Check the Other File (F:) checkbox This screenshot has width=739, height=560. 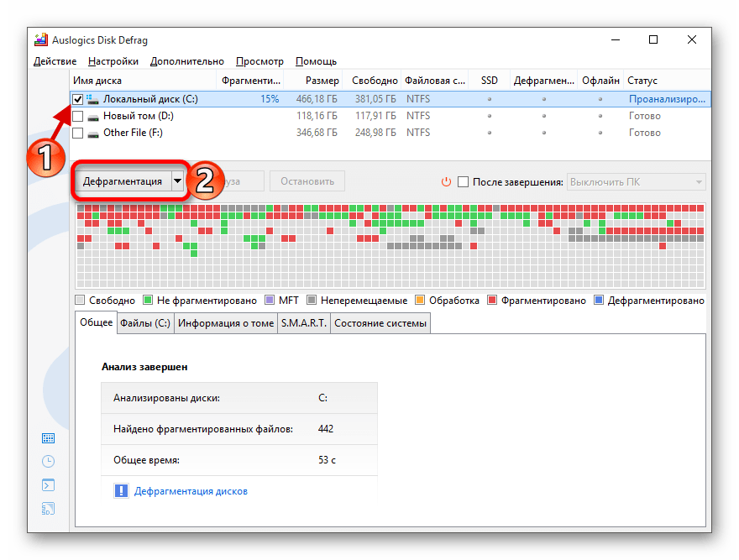point(78,133)
